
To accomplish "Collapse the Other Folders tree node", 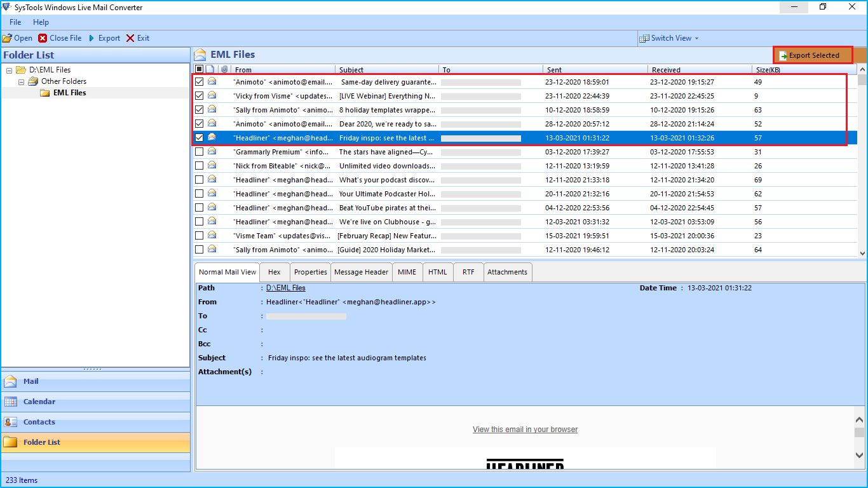I will (21, 81).
